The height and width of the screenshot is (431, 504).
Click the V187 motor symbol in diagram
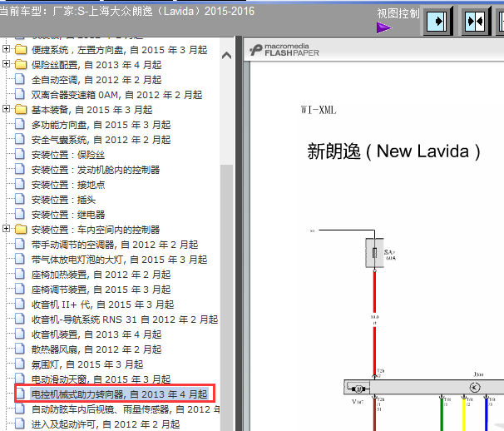coord(358,389)
